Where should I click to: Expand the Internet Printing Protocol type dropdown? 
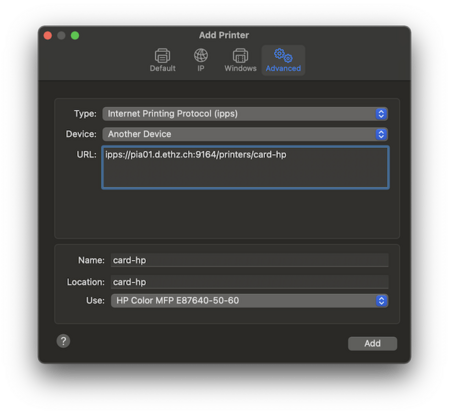click(245, 114)
